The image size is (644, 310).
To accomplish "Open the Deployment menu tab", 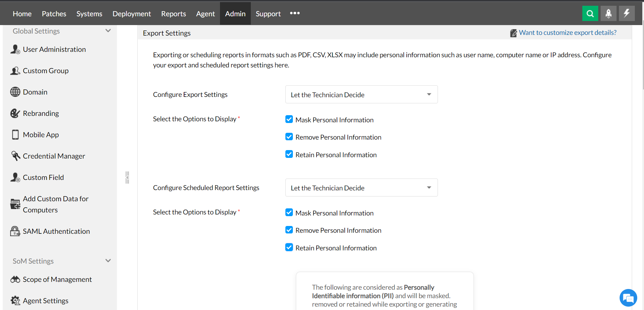I will point(132,14).
